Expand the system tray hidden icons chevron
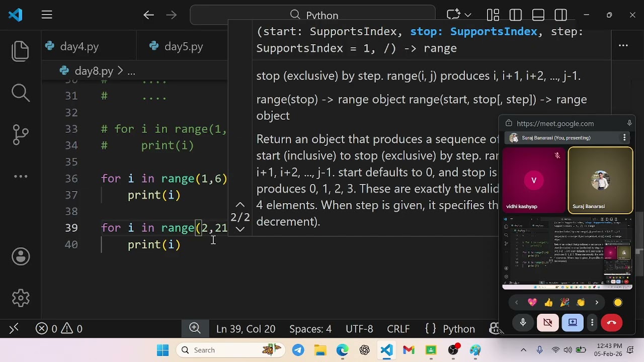The image size is (644, 362). point(523,350)
